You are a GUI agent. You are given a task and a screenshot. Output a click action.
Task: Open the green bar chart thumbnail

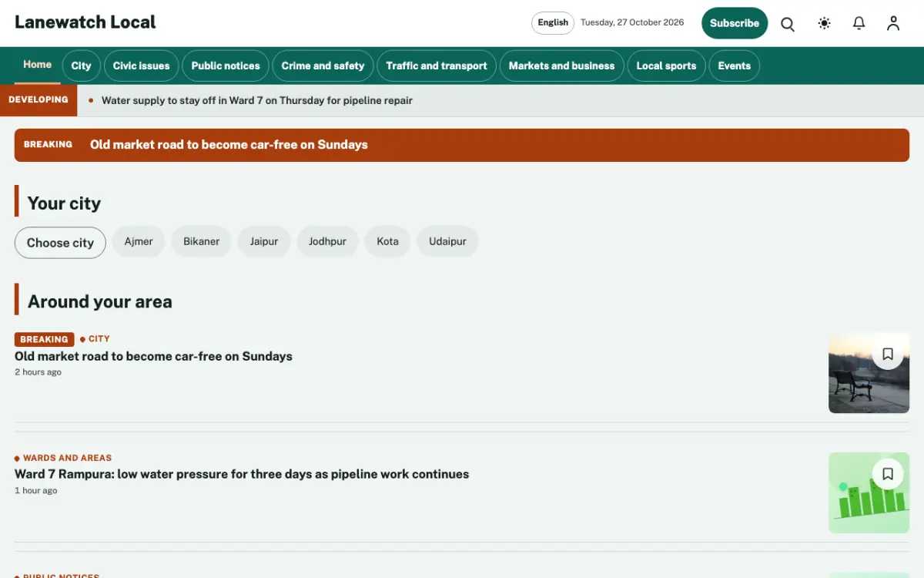coord(869,492)
